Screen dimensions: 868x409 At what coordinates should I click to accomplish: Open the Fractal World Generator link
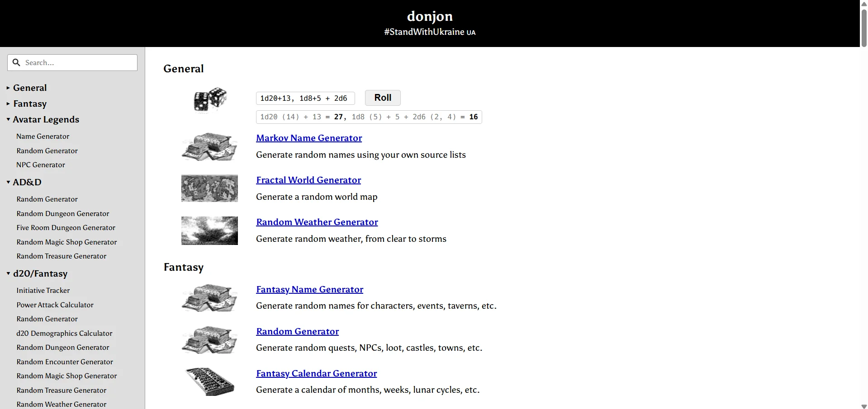click(x=308, y=180)
